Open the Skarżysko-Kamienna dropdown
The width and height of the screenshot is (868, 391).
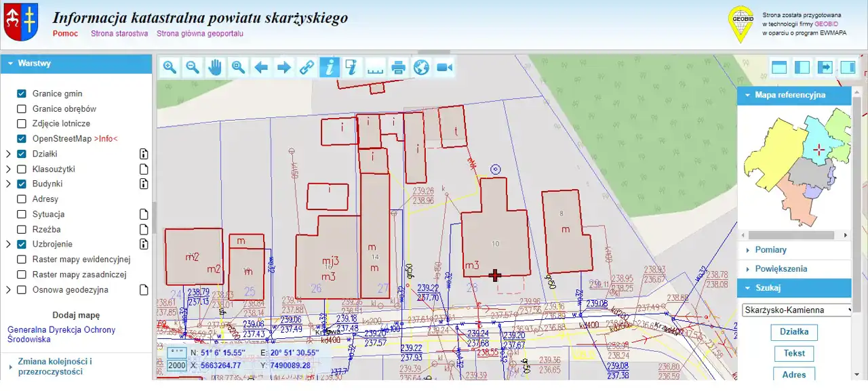(x=797, y=310)
